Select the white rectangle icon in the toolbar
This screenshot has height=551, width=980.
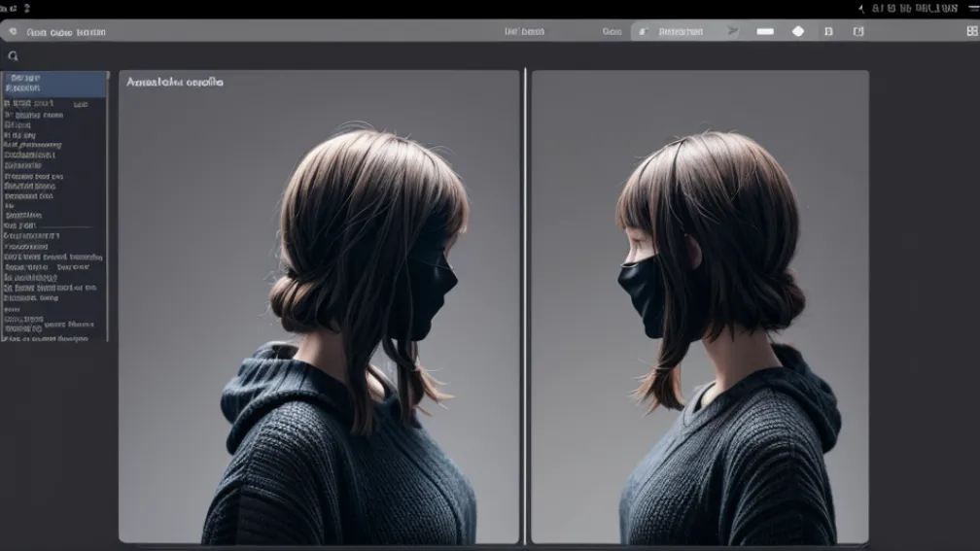point(765,31)
